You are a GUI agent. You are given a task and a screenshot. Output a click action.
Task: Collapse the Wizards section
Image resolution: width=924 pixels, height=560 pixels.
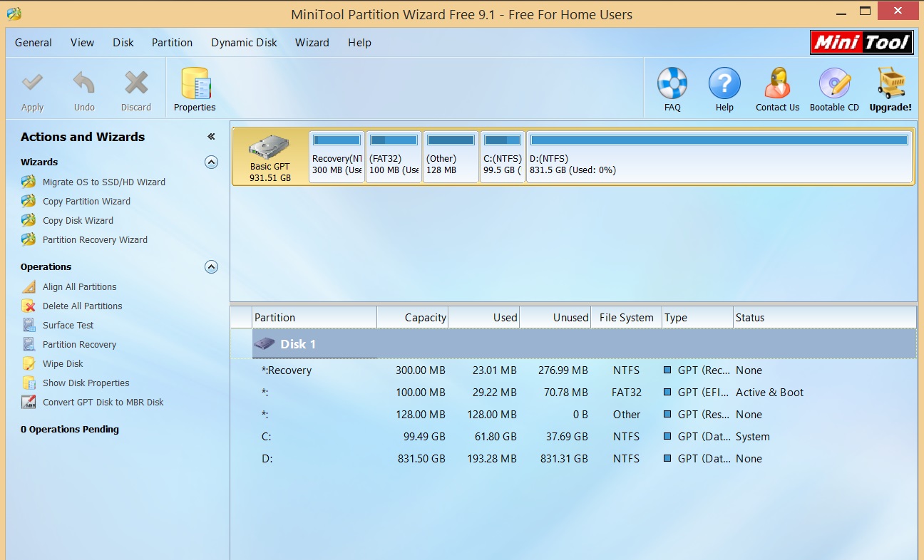click(x=211, y=162)
